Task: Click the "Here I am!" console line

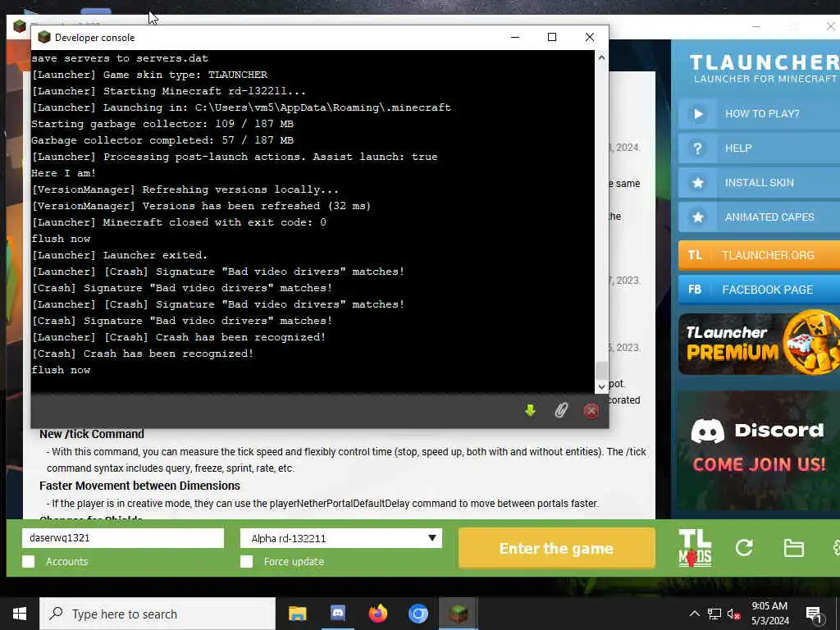Action: pyautogui.click(x=64, y=173)
